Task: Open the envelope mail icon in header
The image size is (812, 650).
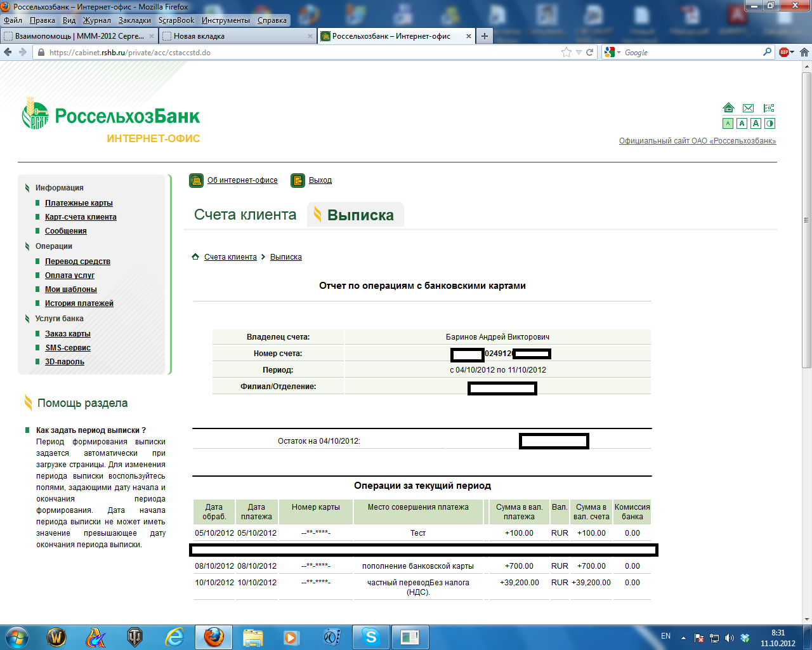Action: coord(749,108)
